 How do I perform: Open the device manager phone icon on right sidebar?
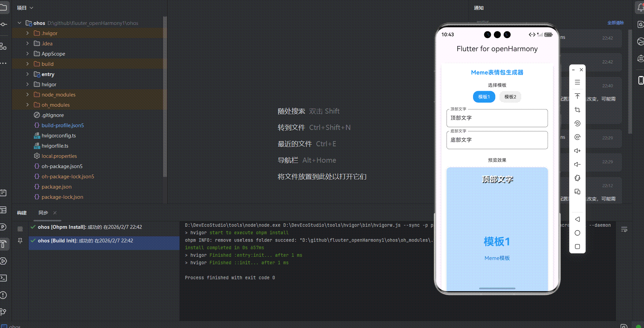(641, 80)
